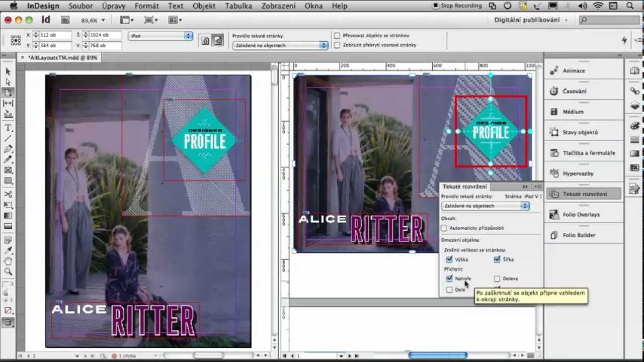Open the Tabulka menu

pyautogui.click(x=238, y=6)
